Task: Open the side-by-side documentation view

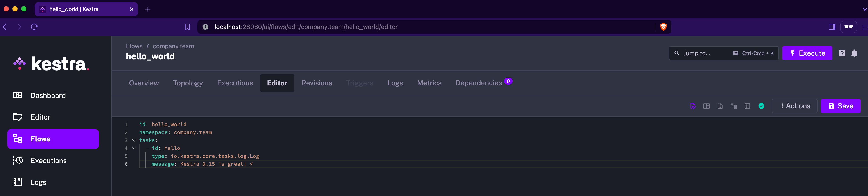Action: [x=706, y=106]
